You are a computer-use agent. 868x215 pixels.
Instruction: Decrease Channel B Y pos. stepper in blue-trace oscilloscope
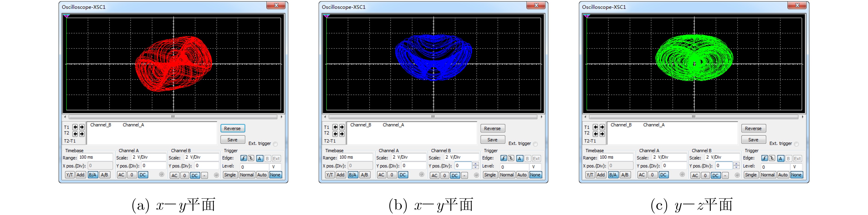pos(476,168)
